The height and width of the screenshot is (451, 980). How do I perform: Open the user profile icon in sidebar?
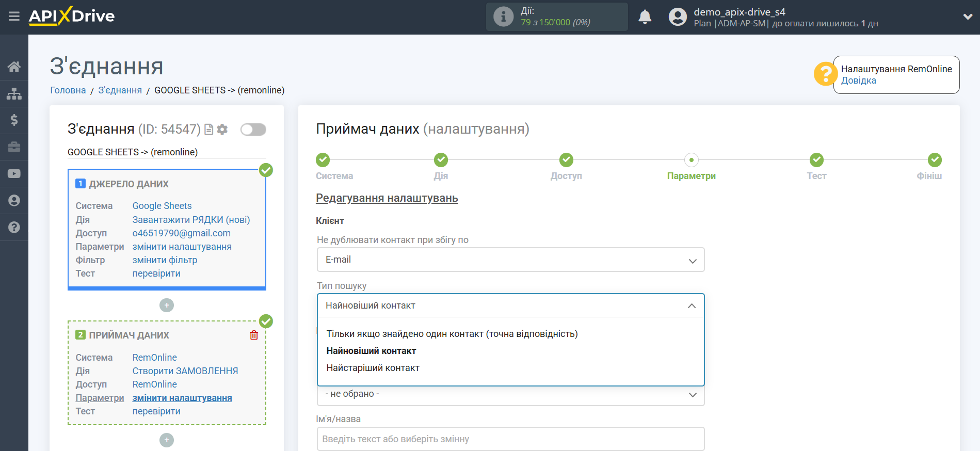tap(14, 201)
